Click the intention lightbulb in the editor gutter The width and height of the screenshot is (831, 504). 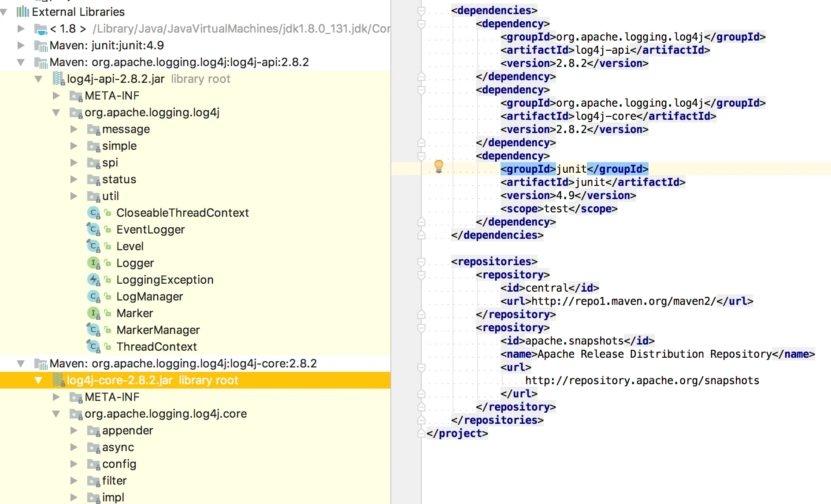coord(439,167)
